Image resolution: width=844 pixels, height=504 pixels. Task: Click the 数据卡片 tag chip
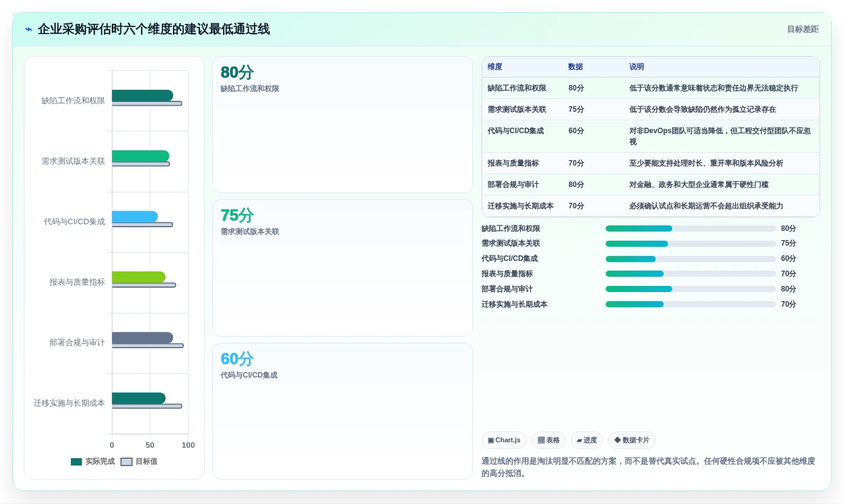coord(632,440)
